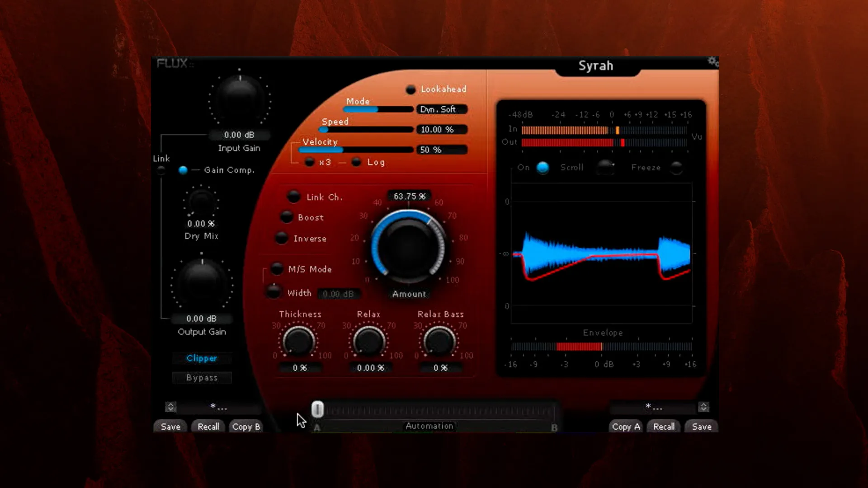Click the Syrah plugin title
The height and width of the screenshot is (488, 868).
pos(596,66)
